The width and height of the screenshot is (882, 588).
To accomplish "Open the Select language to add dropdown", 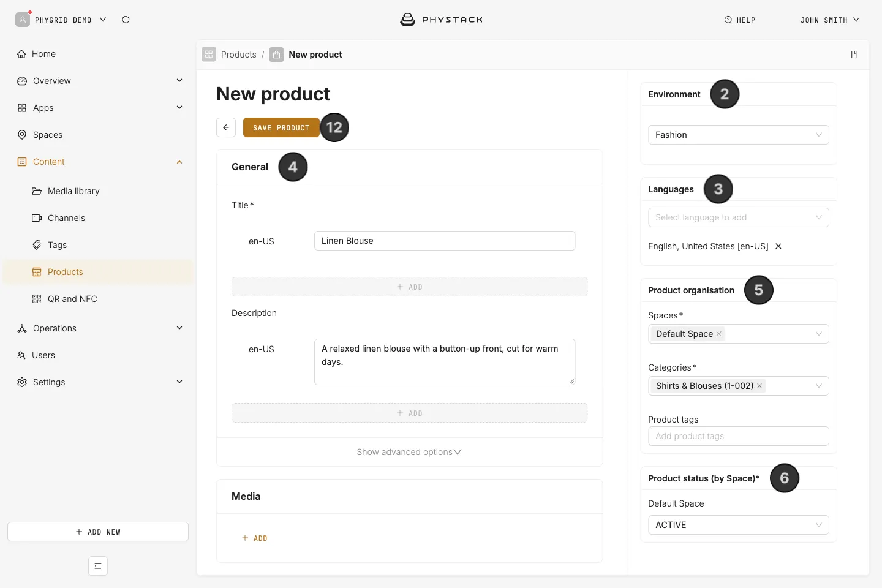I will pos(739,217).
